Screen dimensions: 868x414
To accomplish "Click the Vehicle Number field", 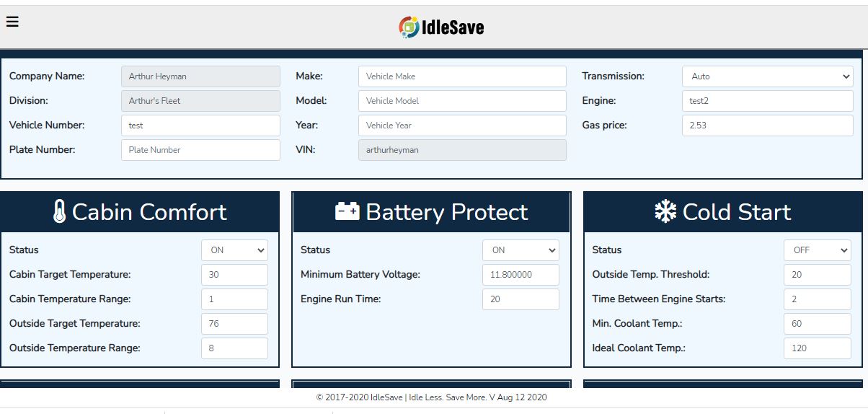I will click(200, 125).
